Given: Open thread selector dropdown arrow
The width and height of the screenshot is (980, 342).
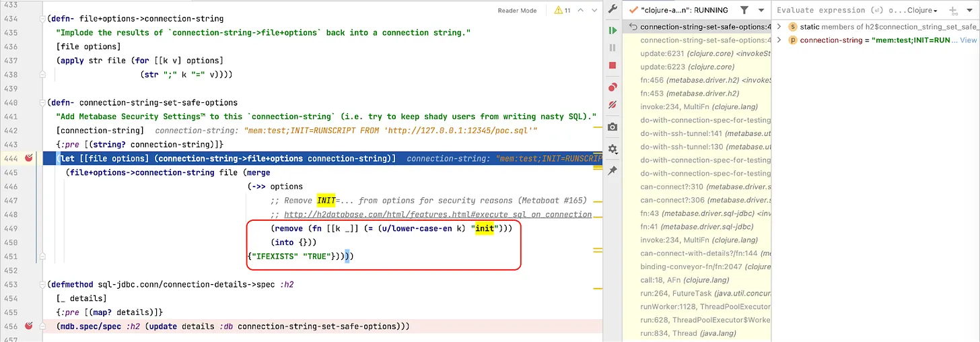Looking at the screenshot, I should pos(761,11).
